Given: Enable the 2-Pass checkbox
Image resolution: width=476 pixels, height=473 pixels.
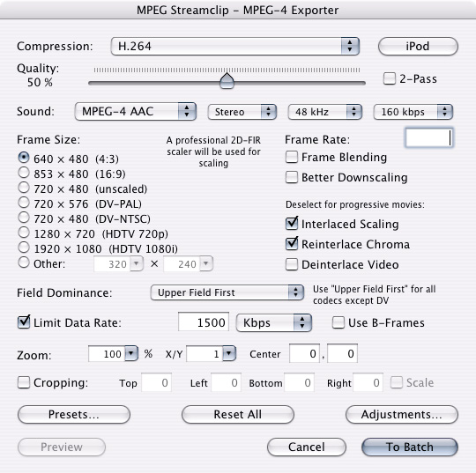Looking at the screenshot, I should (x=390, y=78).
